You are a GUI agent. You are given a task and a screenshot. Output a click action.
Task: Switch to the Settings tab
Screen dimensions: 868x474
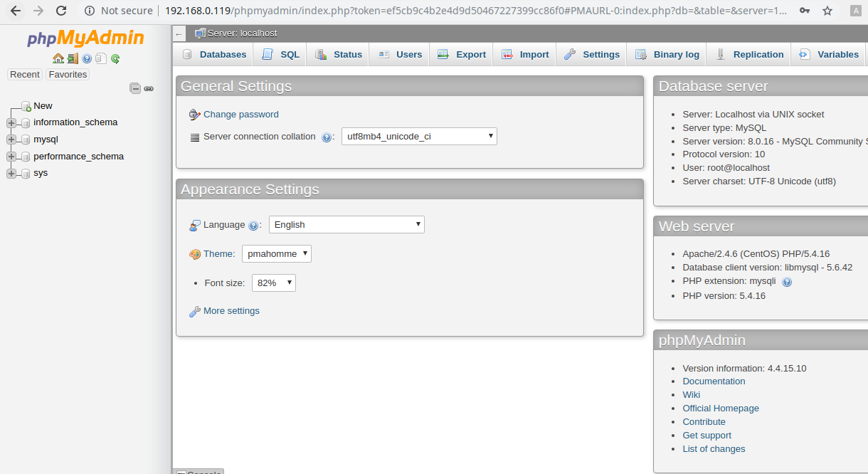592,55
